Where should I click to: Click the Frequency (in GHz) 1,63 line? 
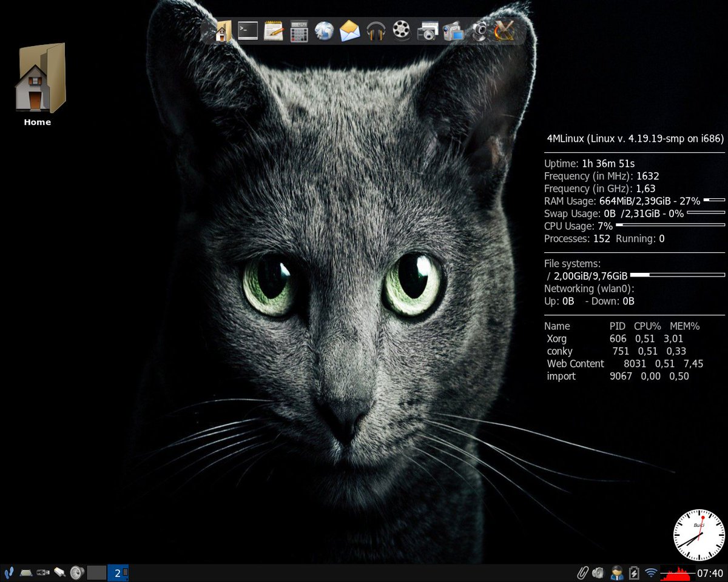click(600, 189)
